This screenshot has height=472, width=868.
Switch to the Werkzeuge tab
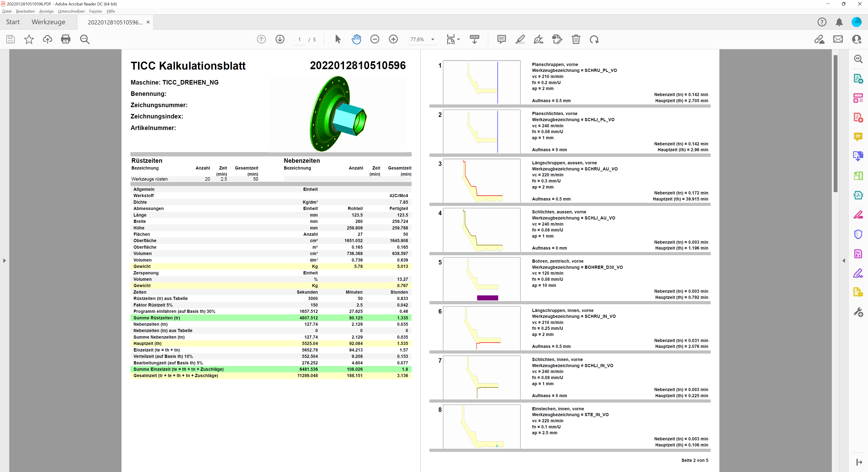click(49, 22)
